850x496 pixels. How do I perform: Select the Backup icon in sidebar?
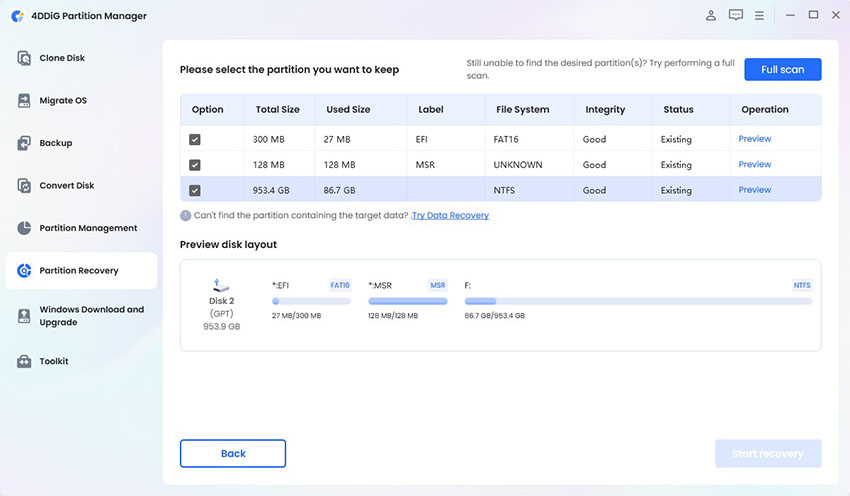[x=24, y=143]
